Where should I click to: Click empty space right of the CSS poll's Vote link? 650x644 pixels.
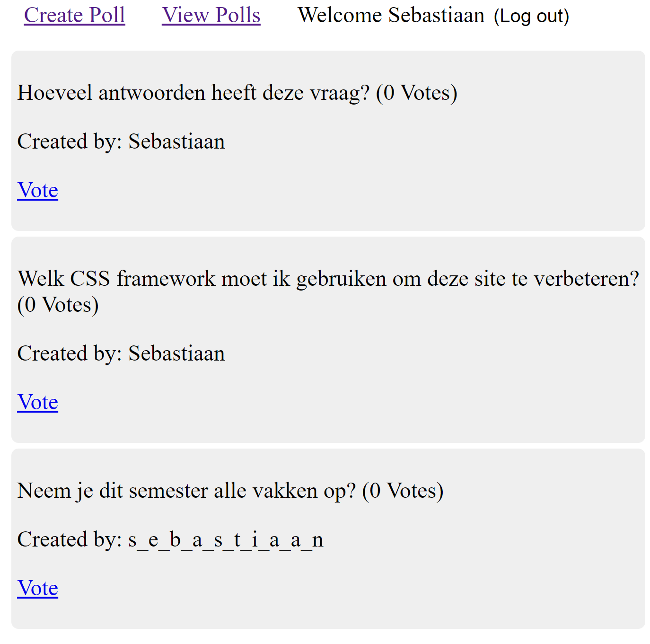[x=331, y=402]
